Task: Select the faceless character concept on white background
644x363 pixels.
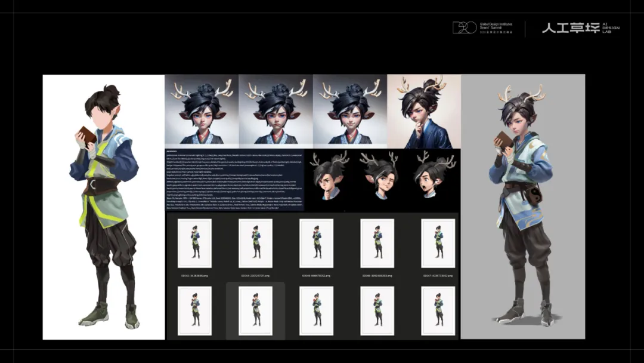Action: pos(104,207)
